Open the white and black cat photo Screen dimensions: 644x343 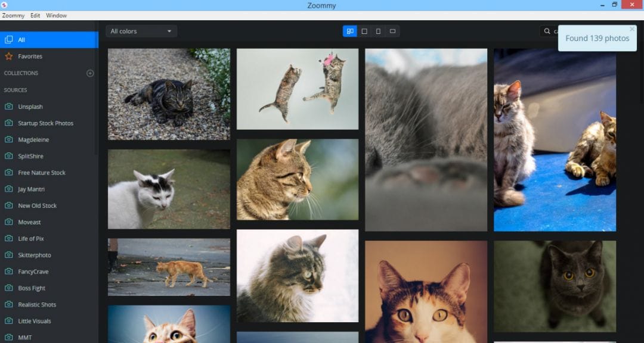click(x=169, y=189)
